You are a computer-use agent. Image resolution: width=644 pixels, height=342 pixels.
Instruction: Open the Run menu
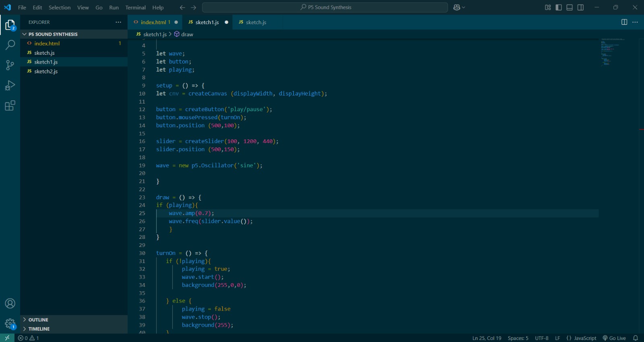[114, 7]
